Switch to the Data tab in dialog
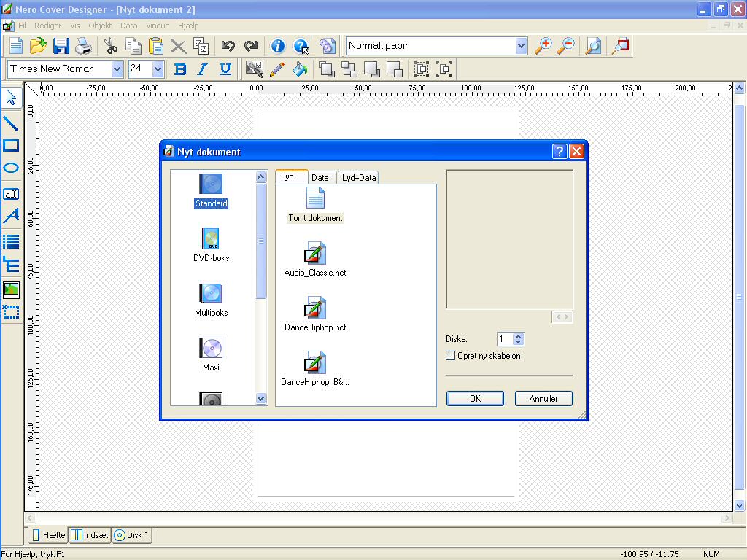This screenshot has width=747, height=560. point(320,178)
